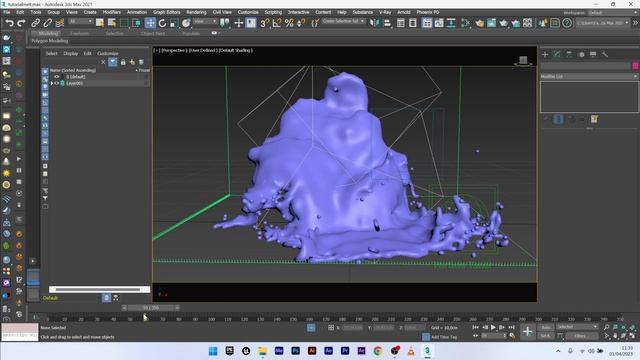The height and width of the screenshot is (360, 640).
Task: Click the Scene Explorer horizontal scrollbar
Action: click(98, 289)
